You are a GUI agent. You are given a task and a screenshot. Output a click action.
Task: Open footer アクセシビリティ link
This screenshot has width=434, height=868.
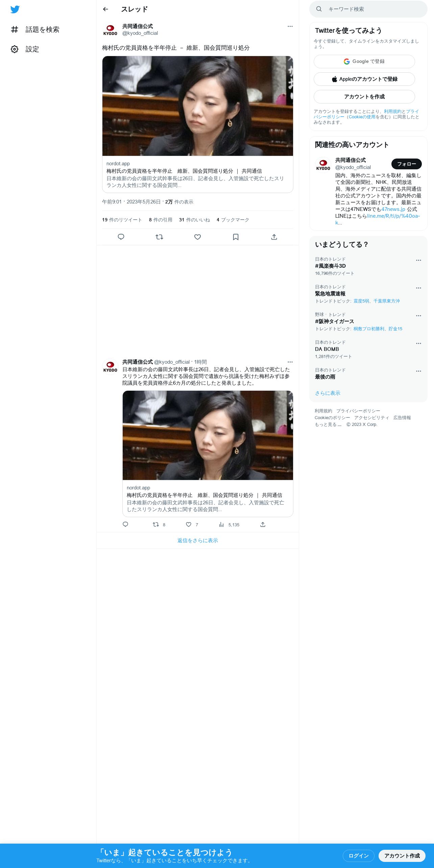tap(371, 418)
